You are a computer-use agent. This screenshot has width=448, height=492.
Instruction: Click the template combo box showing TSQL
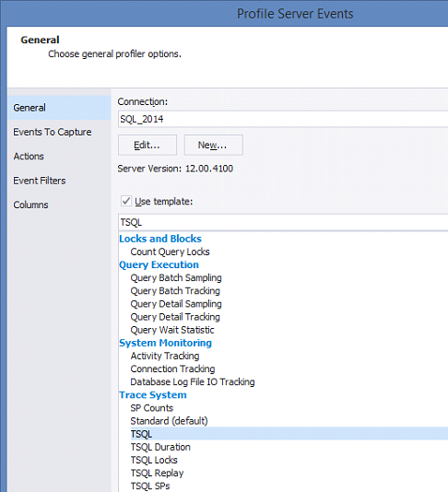click(283, 222)
